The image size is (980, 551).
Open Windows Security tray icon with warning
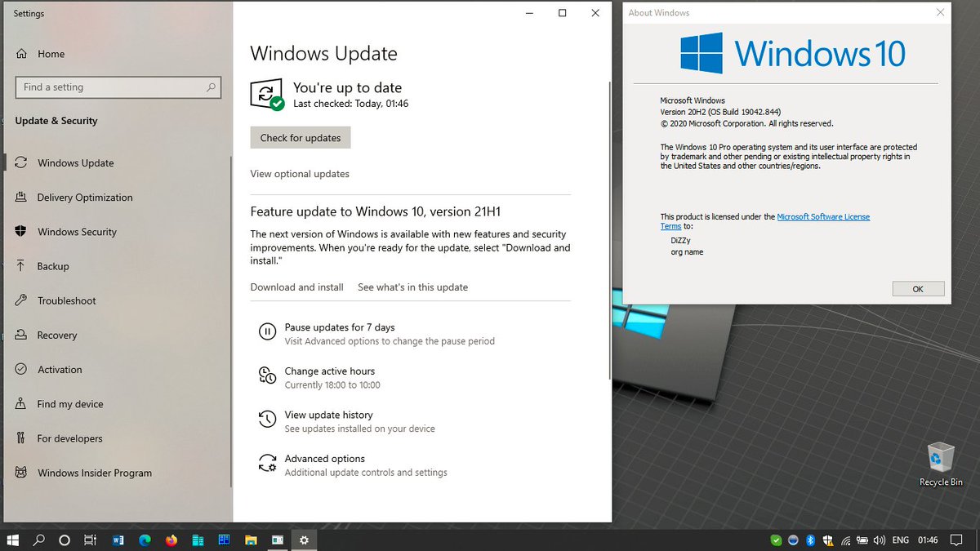point(827,540)
